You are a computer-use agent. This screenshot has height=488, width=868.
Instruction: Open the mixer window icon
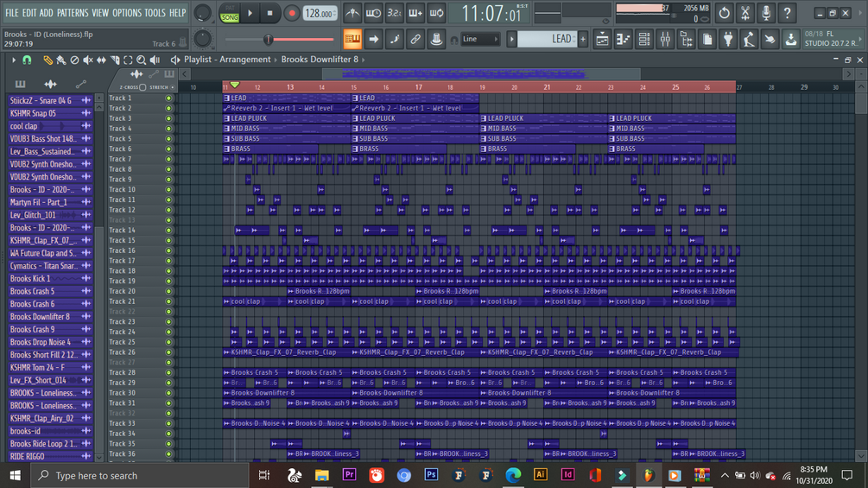[665, 39]
